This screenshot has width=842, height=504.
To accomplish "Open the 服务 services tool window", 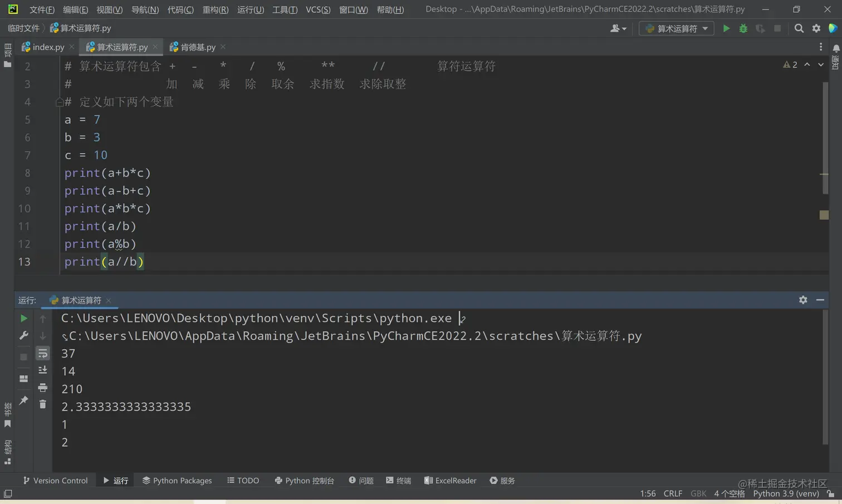I will [502, 481].
